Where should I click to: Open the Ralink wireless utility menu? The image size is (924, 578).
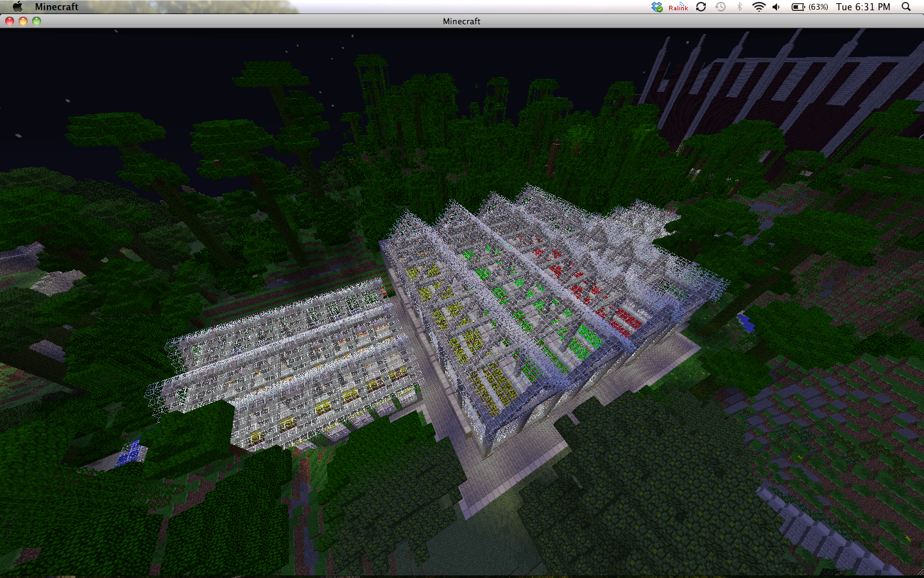pyautogui.click(x=678, y=7)
